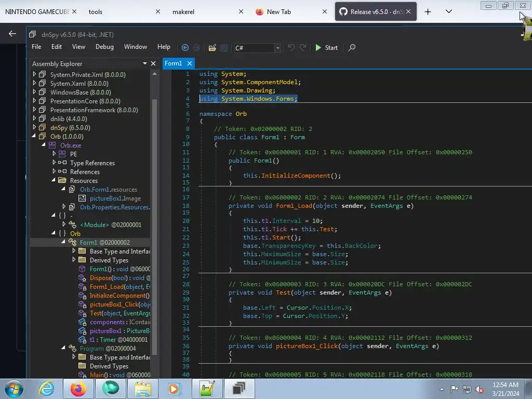Open file via the folder toolbar icon
532x399 pixels.
(x=212, y=47)
